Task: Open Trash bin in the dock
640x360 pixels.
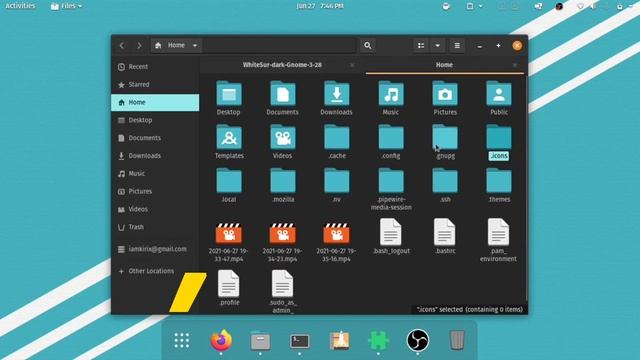Action: (x=457, y=340)
